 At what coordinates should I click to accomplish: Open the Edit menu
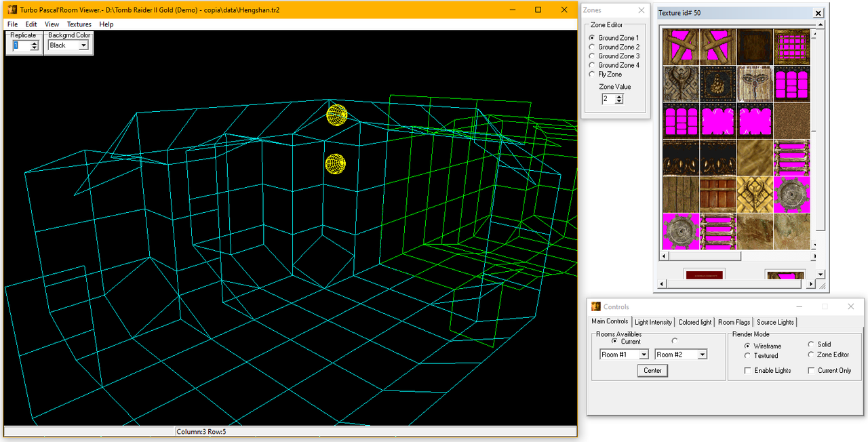31,24
